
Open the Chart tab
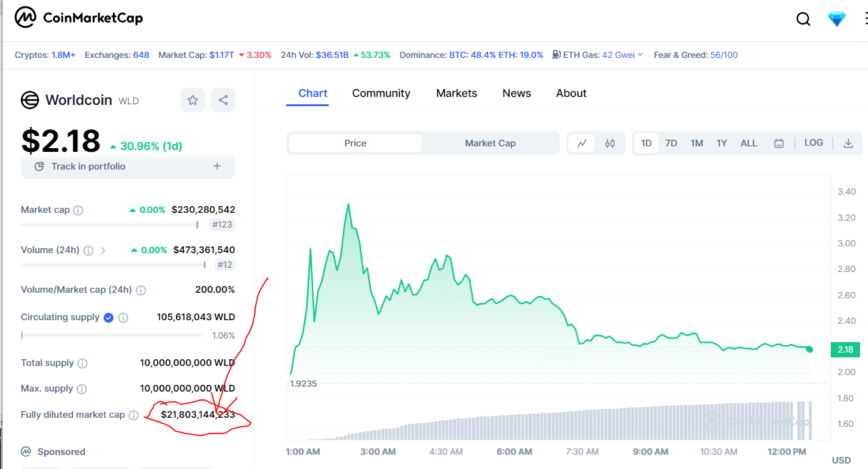click(313, 93)
